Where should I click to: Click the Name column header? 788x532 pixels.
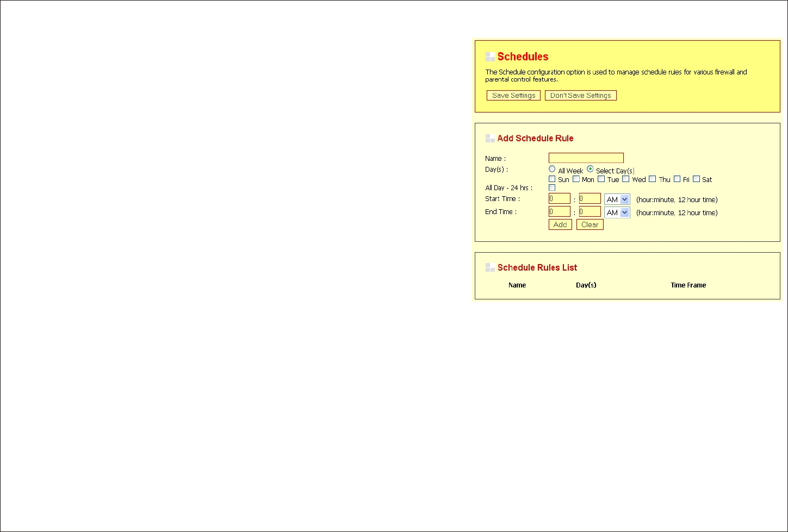(x=517, y=285)
